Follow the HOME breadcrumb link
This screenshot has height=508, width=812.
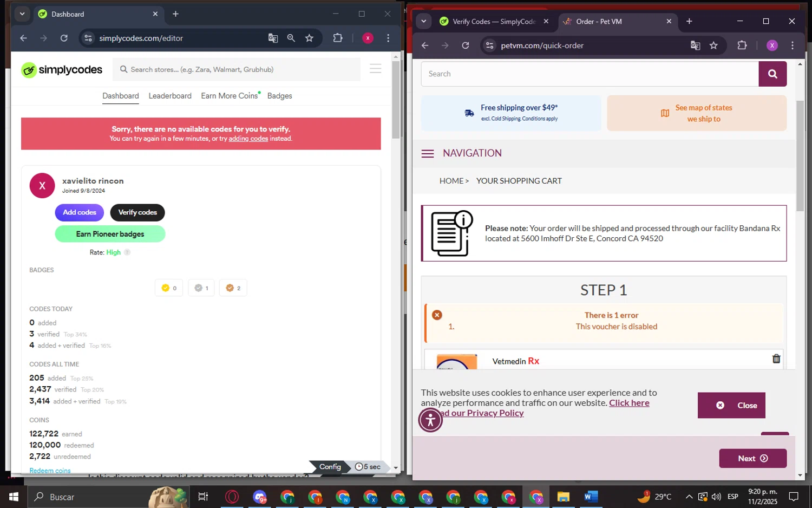(451, 181)
